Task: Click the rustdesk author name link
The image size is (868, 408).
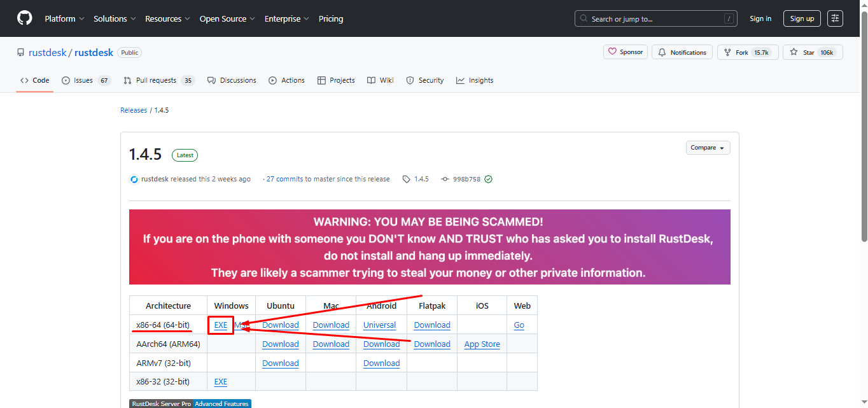Action: click(155, 179)
